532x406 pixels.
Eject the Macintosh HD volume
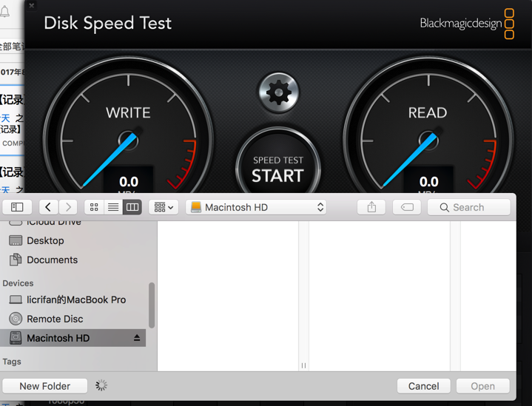(x=136, y=338)
